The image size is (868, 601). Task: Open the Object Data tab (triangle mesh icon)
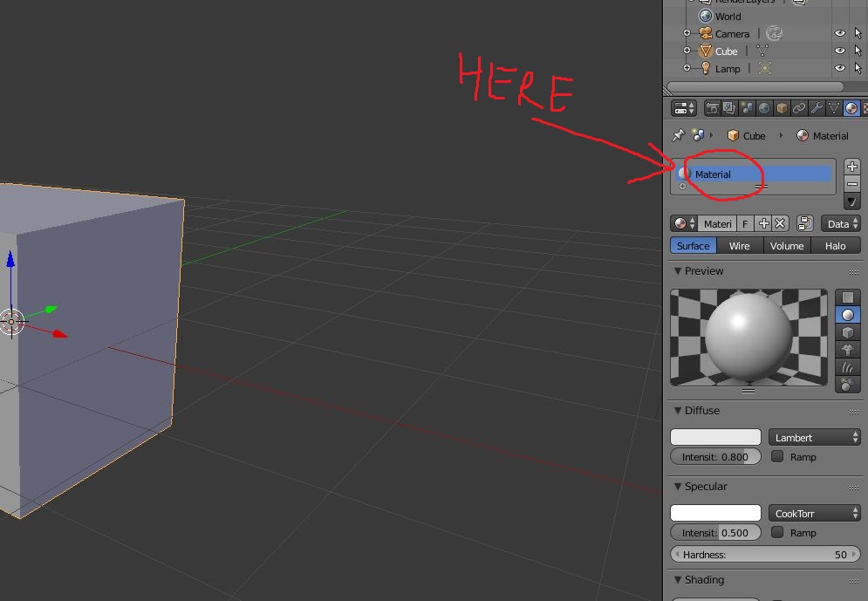click(x=834, y=108)
